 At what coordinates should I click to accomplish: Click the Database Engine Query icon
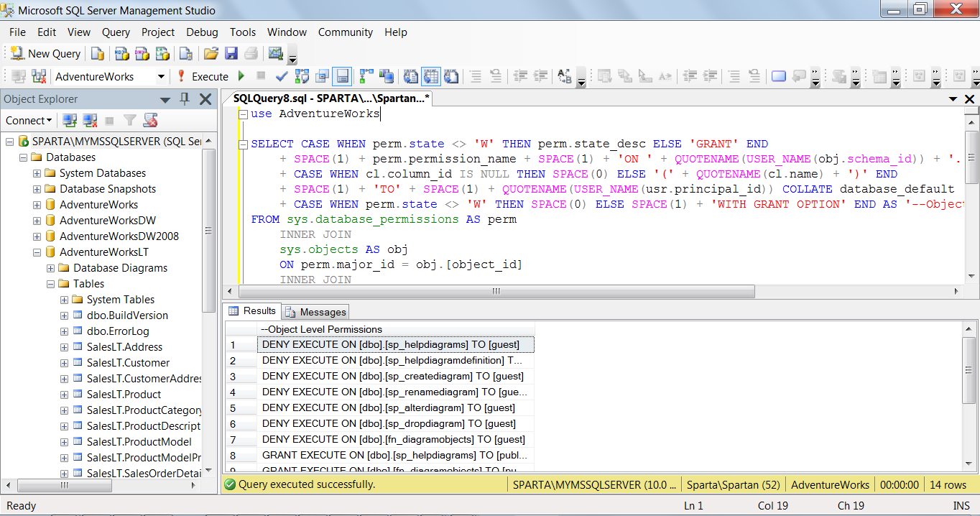point(98,54)
